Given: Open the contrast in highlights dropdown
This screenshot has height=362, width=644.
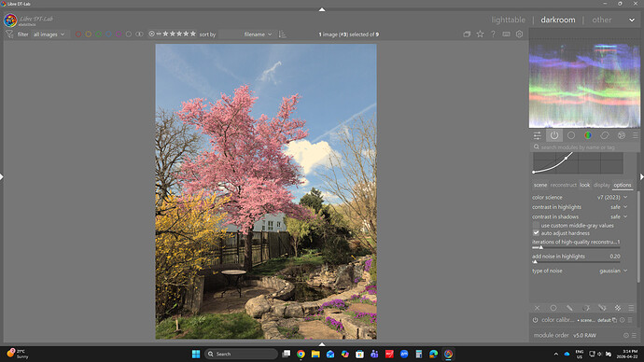Looking at the screenshot, I should pyautogui.click(x=580, y=207).
